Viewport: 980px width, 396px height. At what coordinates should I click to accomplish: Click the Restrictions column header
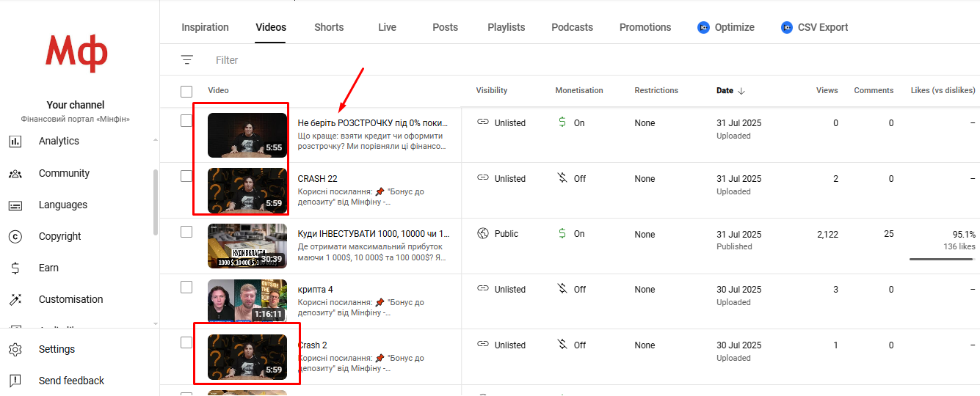click(x=656, y=91)
